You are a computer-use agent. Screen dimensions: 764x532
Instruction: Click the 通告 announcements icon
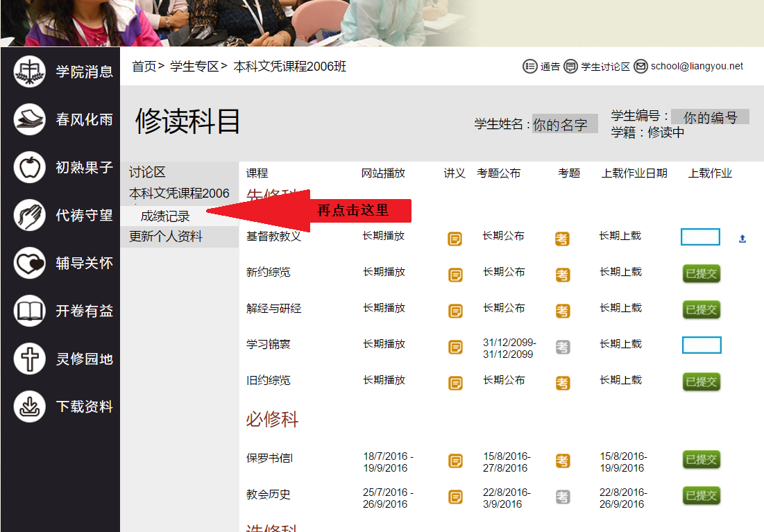(x=530, y=67)
